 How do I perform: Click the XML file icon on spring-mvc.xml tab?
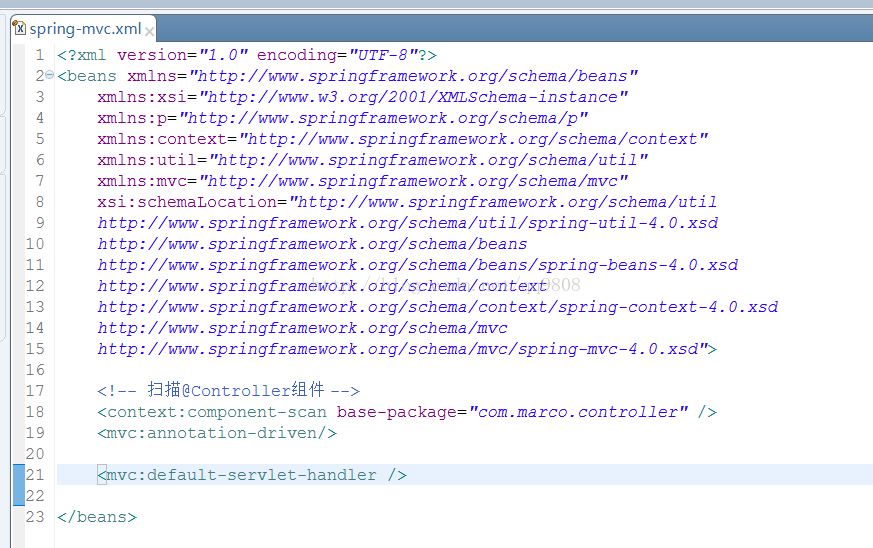[x=18, y=28]
